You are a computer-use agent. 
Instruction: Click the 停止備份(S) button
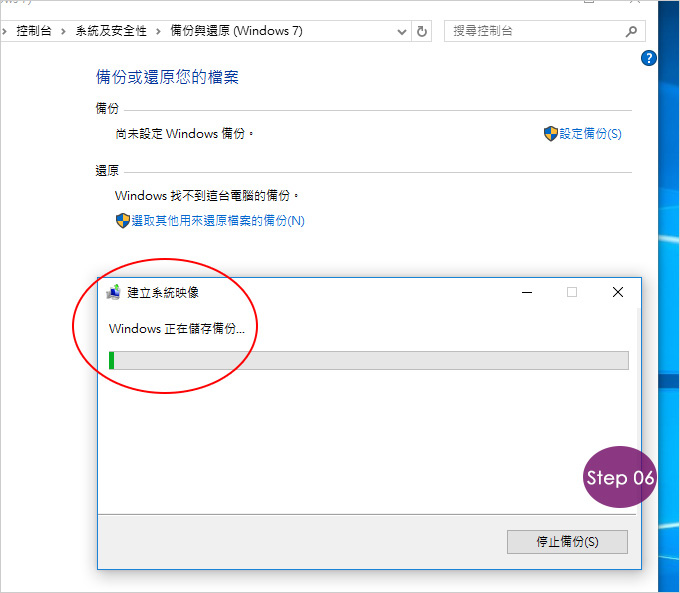(567, 541)
